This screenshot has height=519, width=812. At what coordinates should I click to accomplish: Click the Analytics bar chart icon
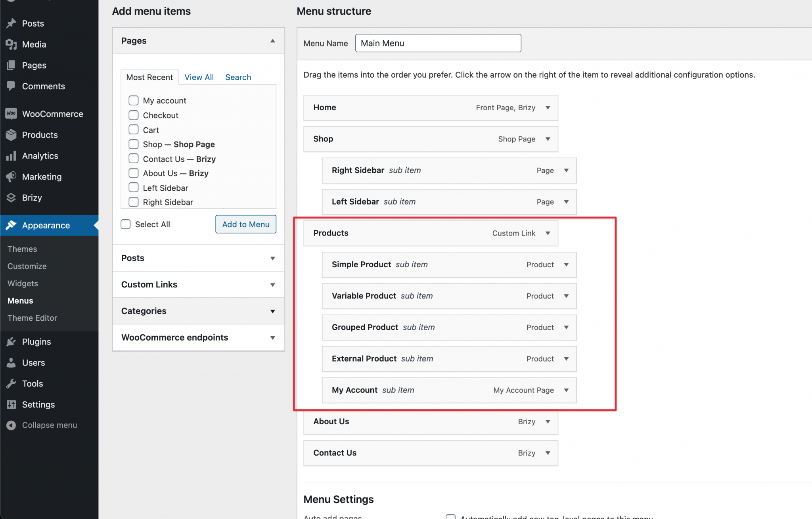(11, 156)
